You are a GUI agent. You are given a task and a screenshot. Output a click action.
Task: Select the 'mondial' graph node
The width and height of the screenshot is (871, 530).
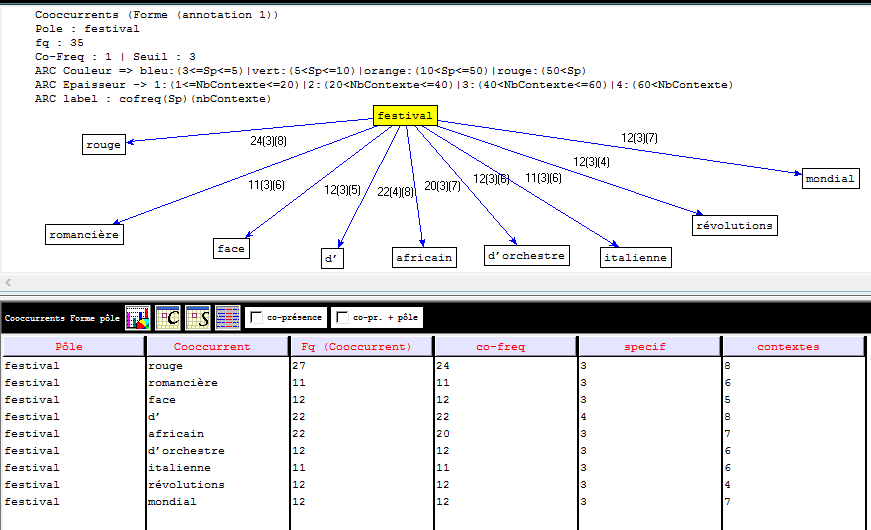pyautogui.click(x=830, y=178)
